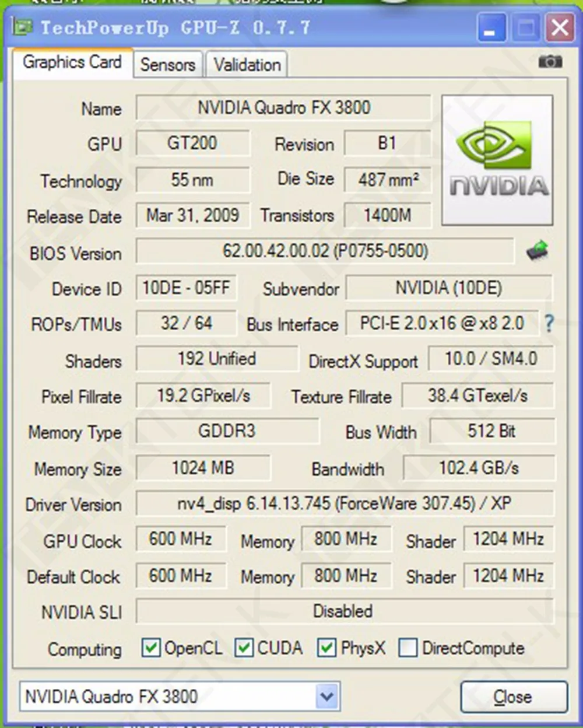Click the Default Clock field 600 MHz
The height and width of the screenshot is (728, 583).
pyautogui.click(x=181, y=576)
